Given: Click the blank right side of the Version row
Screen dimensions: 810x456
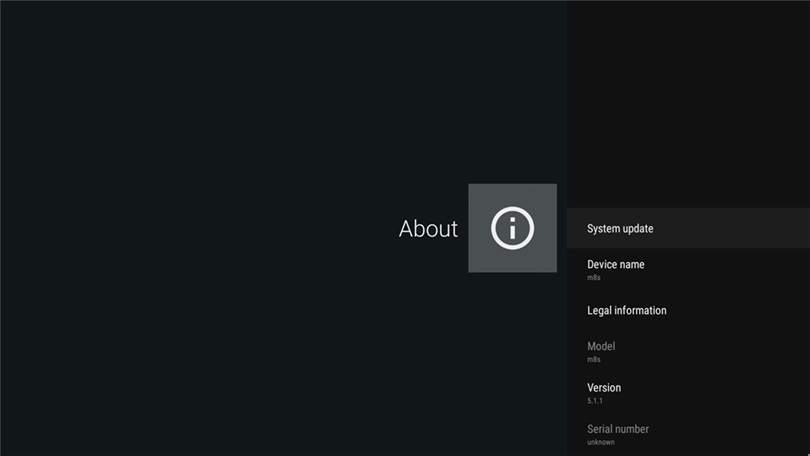Looking at the screenshot, I should 750,393.
